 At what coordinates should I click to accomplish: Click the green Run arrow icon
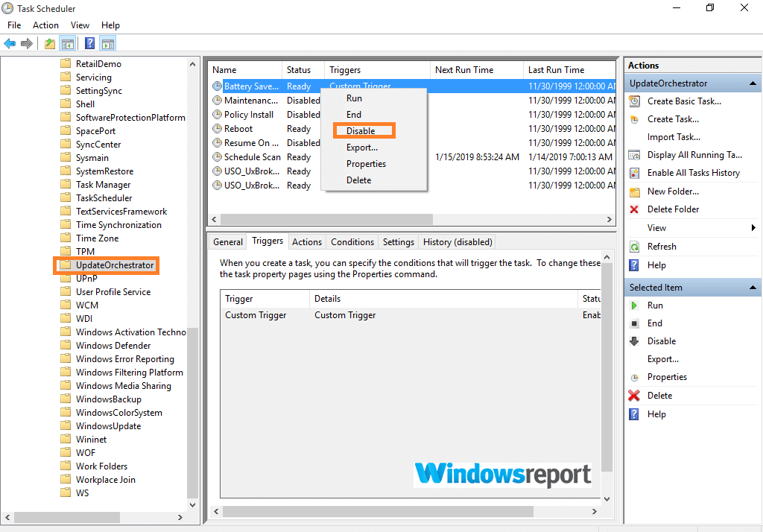pos(634,305)
